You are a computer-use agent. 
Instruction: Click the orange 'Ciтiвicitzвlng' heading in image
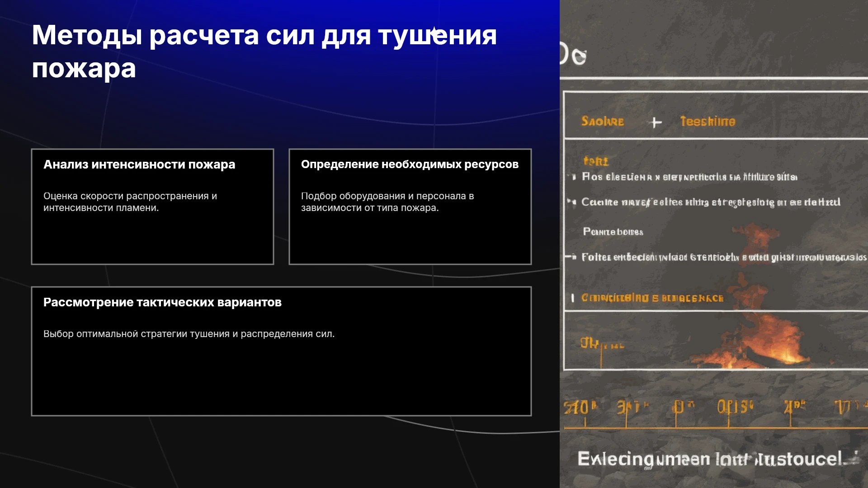652,298
